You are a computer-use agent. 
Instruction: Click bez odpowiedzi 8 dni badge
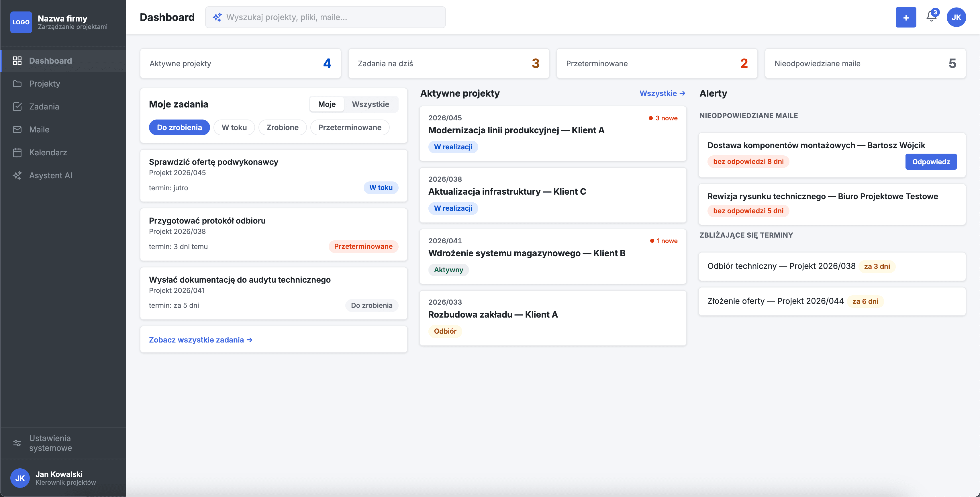748,161
